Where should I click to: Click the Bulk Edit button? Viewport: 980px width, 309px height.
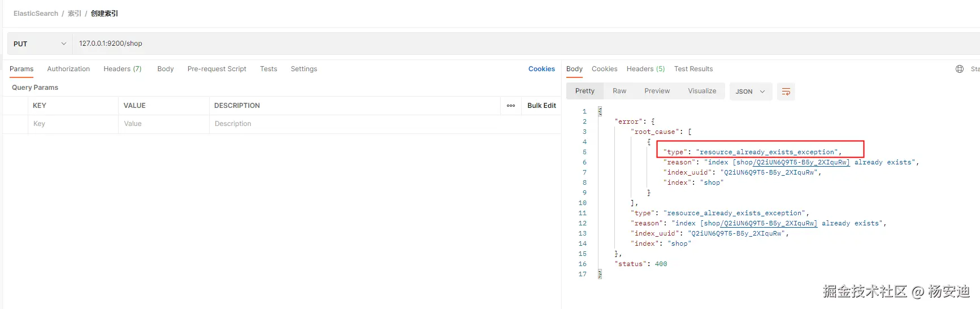541,106
